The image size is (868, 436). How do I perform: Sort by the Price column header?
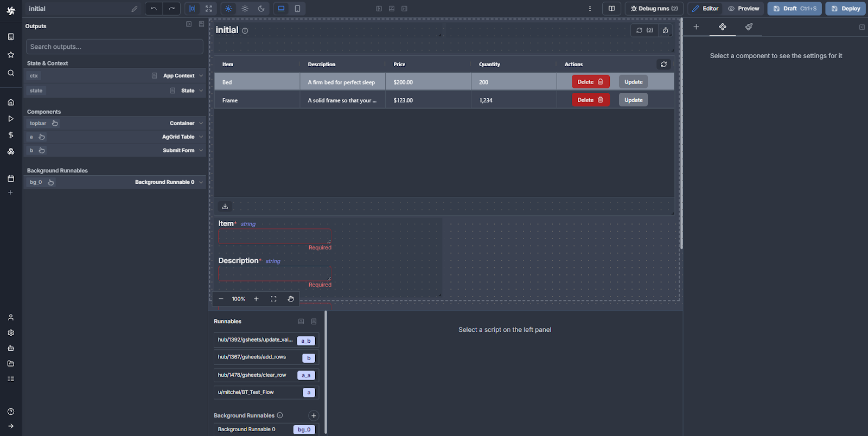(399, 64)
